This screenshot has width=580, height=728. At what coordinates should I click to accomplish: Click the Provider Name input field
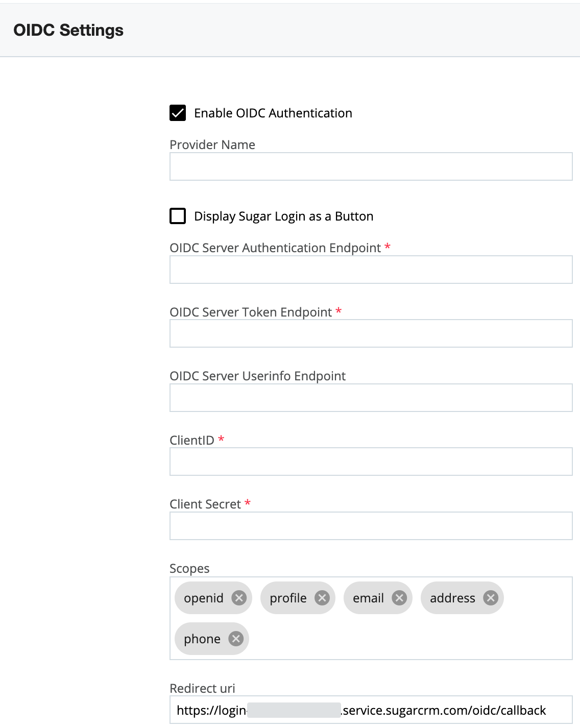(371, 166)
